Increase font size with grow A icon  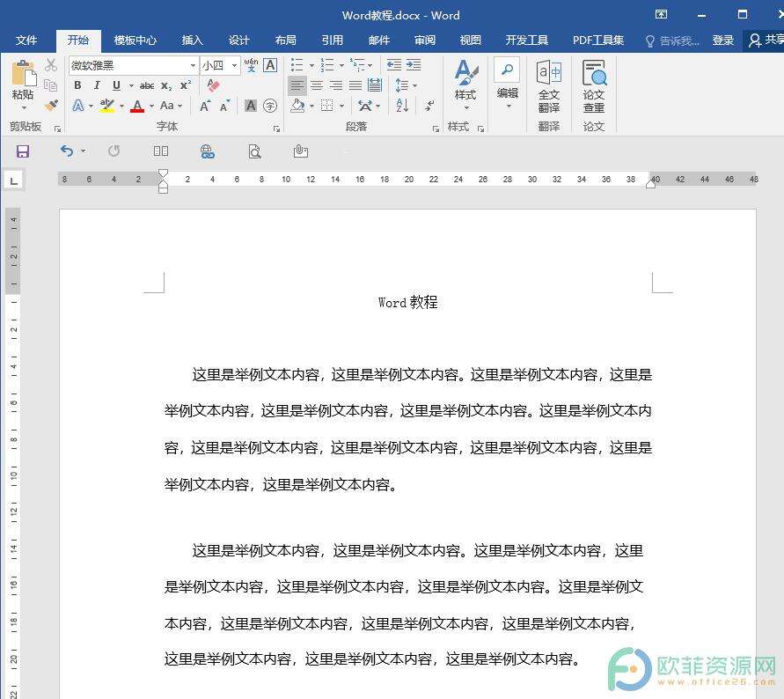205,106
